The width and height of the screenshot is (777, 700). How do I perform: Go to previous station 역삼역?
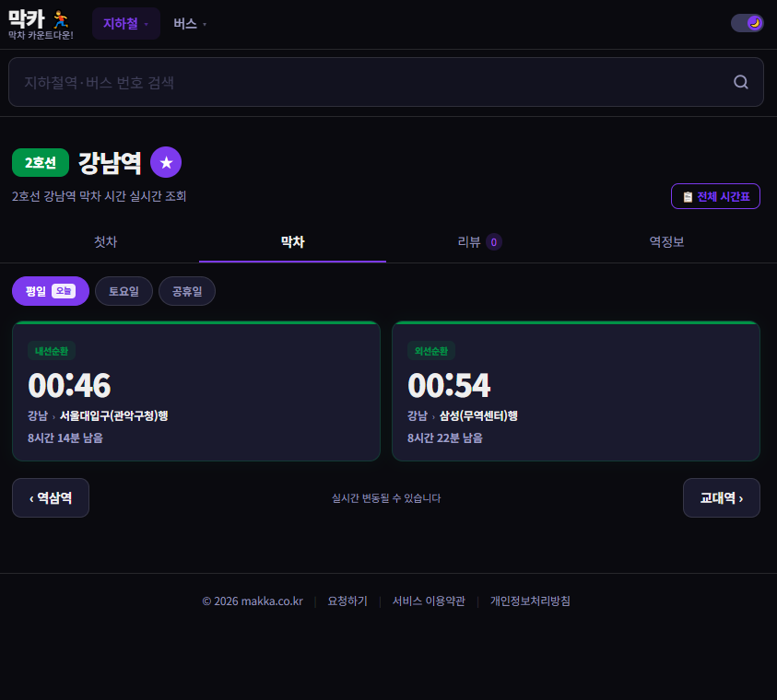(51, 498)
